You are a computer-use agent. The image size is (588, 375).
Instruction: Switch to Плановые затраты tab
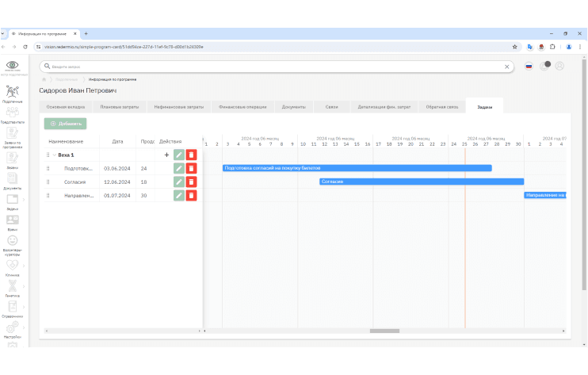[119, 107]
